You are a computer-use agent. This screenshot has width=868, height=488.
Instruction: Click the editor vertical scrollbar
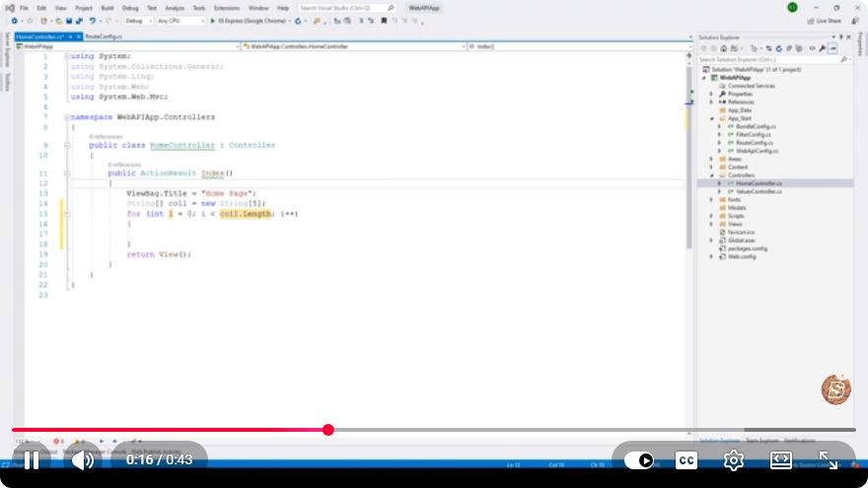pyautogui.click(x=689, y=158)
